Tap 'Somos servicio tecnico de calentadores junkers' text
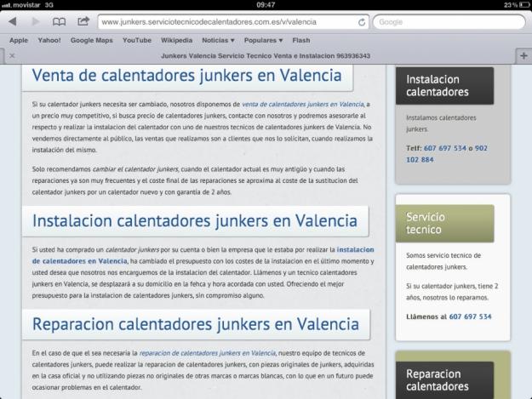The image size is (532, 399). tap(443, 261)
